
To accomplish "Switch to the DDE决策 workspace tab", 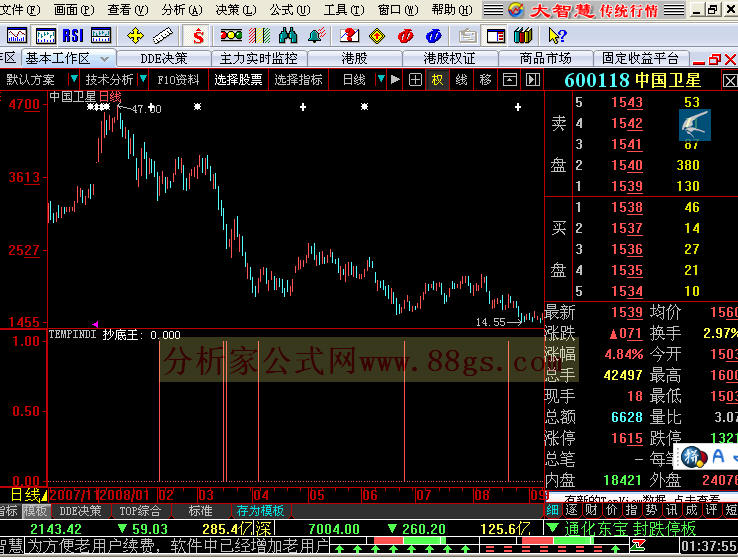I will click(164, 58).
